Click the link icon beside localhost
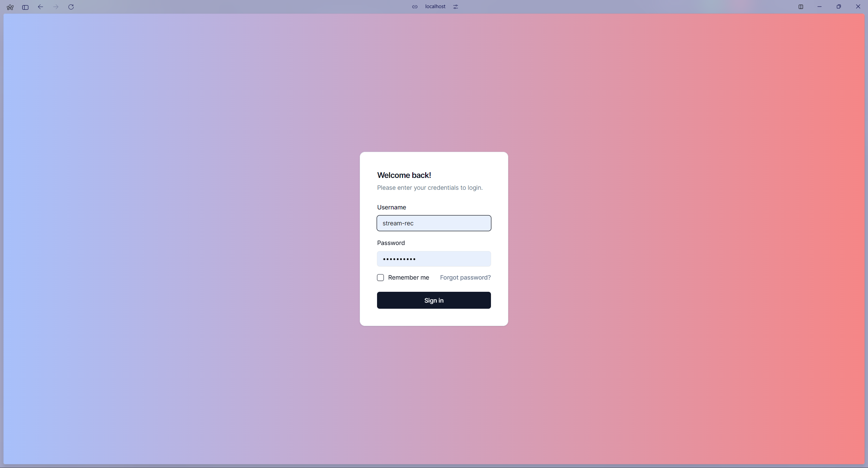 [415, 7]
